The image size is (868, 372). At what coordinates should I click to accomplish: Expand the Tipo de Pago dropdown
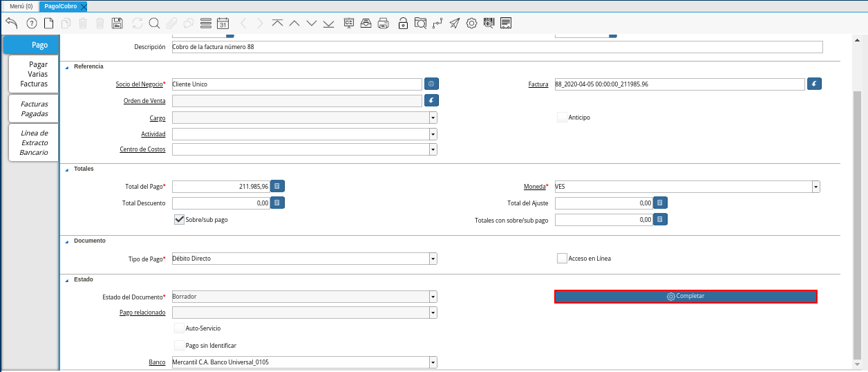(433, 259)
